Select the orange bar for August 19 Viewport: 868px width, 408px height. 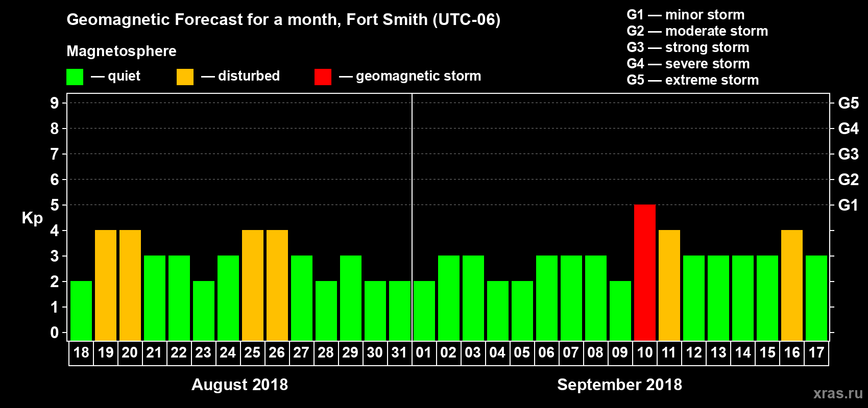pyautogui.click(x=106, y=286)
